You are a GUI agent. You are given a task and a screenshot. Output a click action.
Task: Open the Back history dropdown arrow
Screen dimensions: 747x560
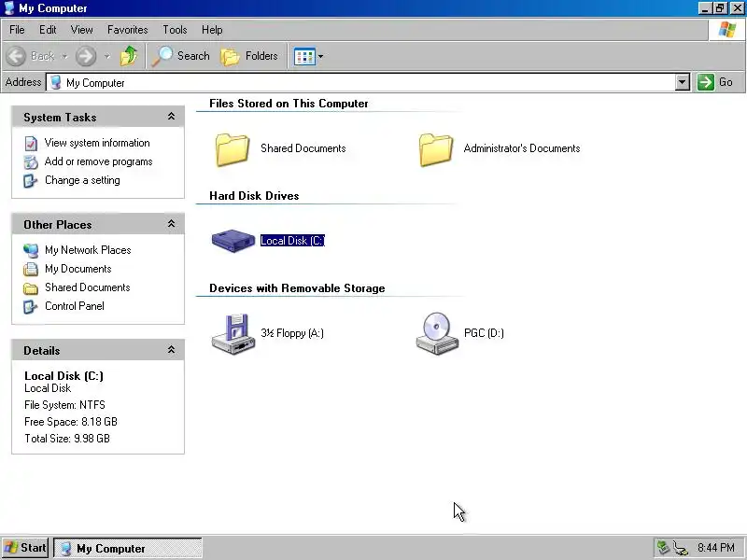click(x=64, y=57)
